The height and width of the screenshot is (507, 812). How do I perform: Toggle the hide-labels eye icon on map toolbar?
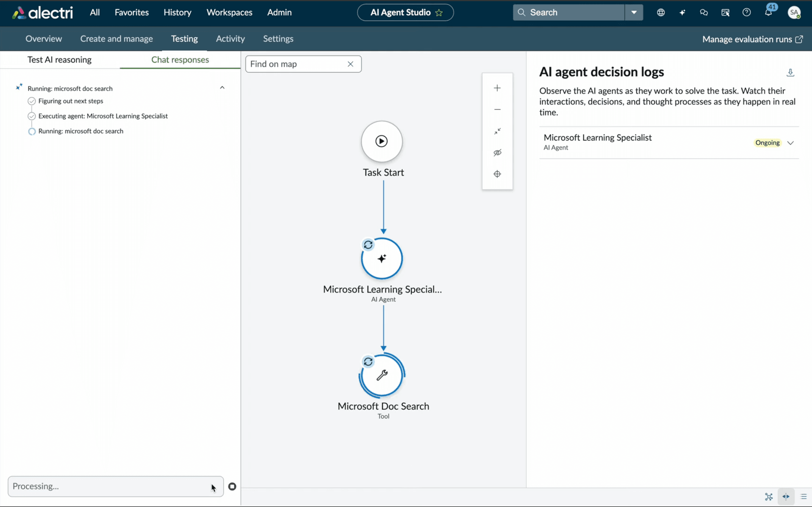click(497, 153)
